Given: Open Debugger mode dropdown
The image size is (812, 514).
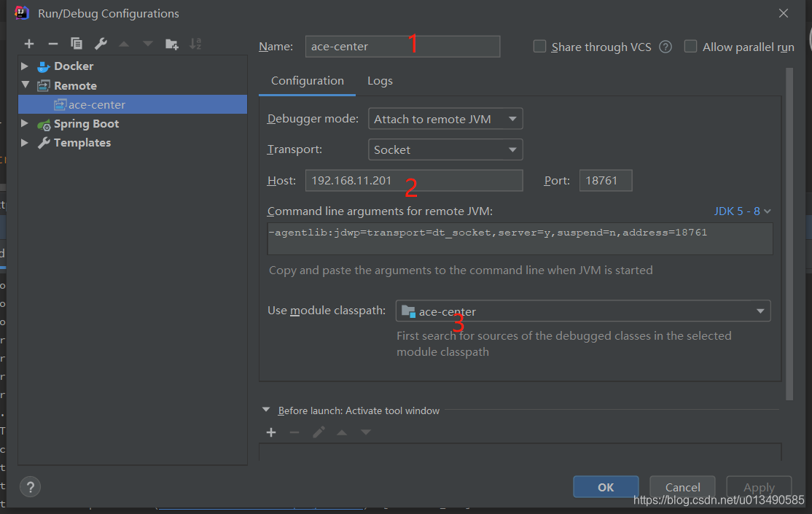Looking at the screenshot, I should click(x=445, y=119).
